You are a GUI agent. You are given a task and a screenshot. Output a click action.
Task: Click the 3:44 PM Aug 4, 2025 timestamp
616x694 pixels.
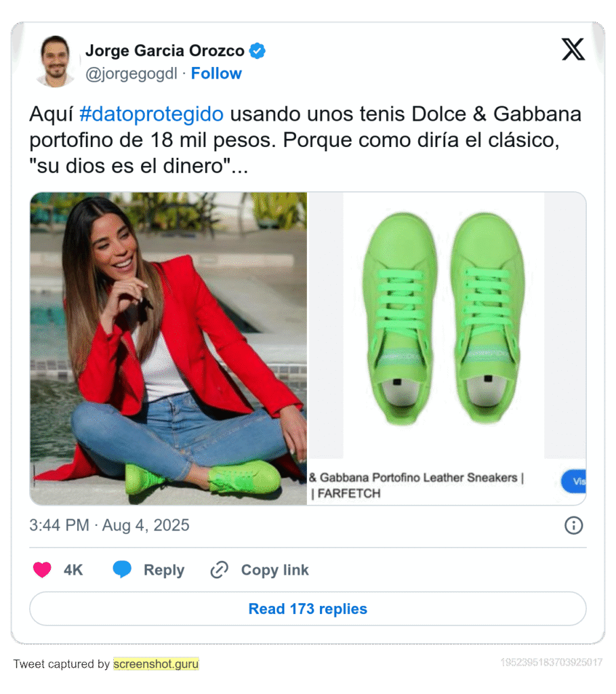(109, 525)
